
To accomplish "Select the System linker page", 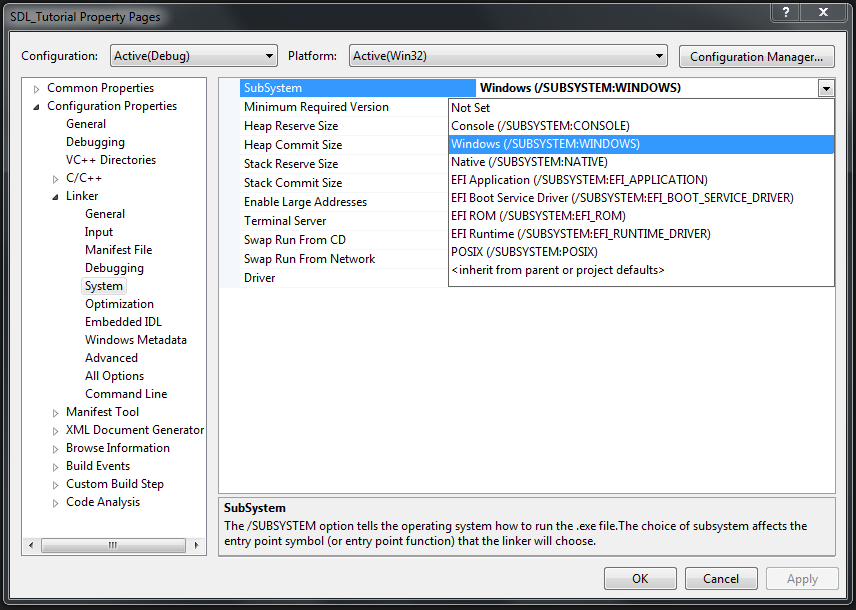I will pyautogui.click(x=103, y=286).
